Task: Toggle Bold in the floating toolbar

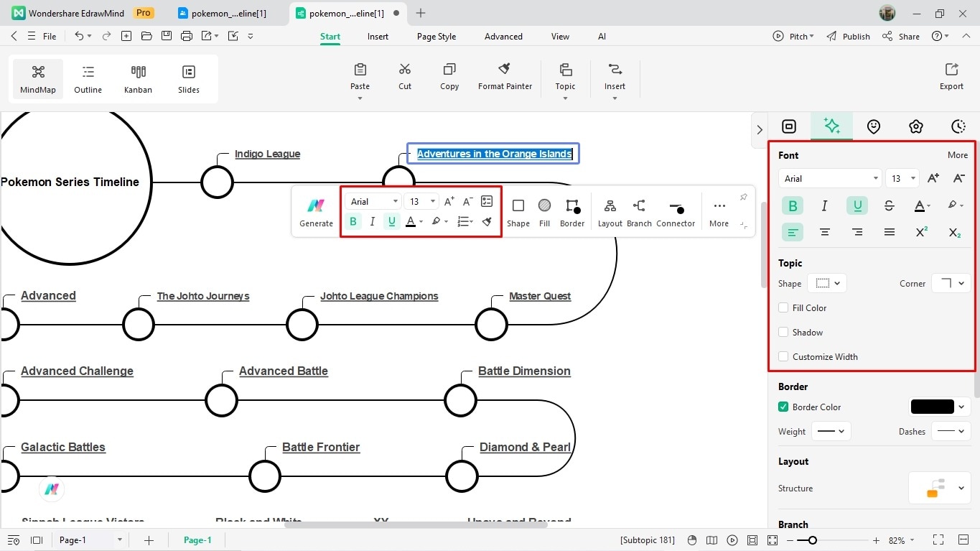Action: (x=353, y=221)
